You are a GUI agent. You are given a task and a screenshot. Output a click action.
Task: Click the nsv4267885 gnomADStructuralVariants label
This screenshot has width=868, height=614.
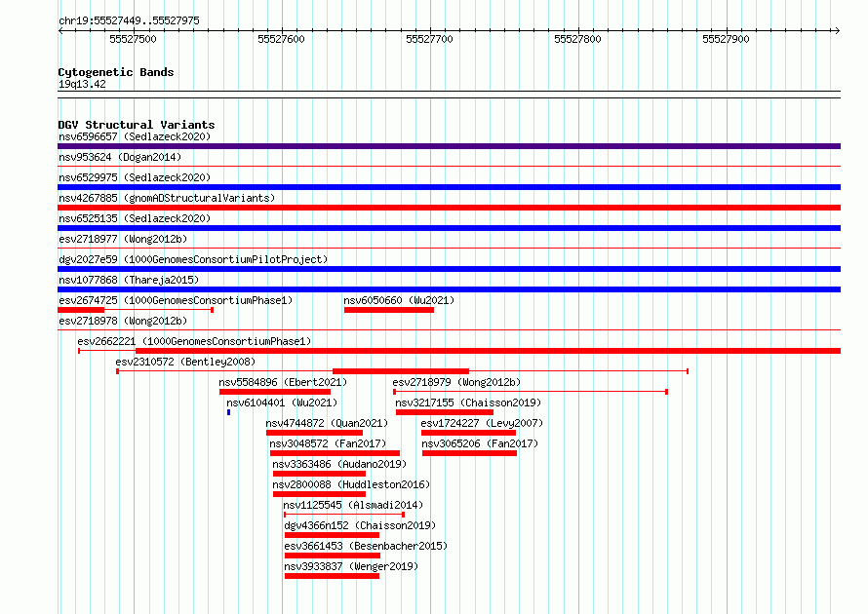(x=167, y=198)
